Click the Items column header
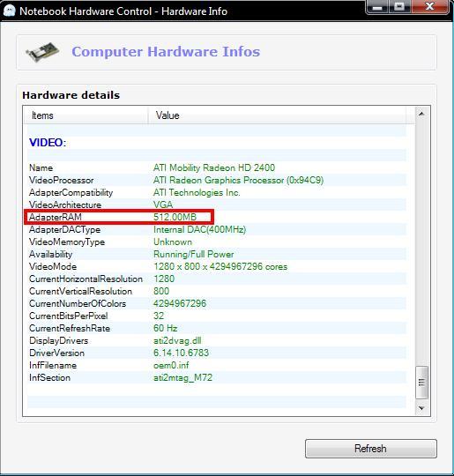Viewport: 454px width, 476px height. [86, 115]
